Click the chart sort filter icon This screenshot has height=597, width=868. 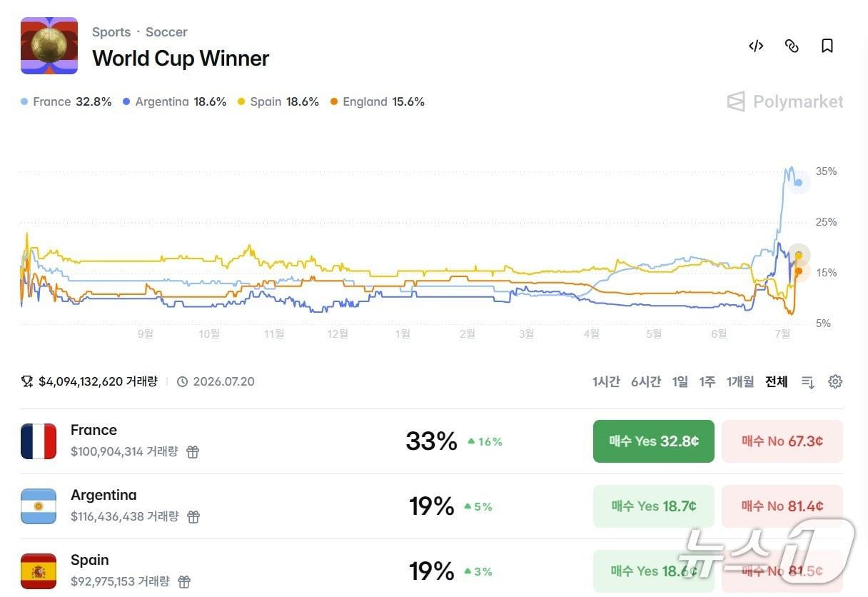click(x=808, y=382)
